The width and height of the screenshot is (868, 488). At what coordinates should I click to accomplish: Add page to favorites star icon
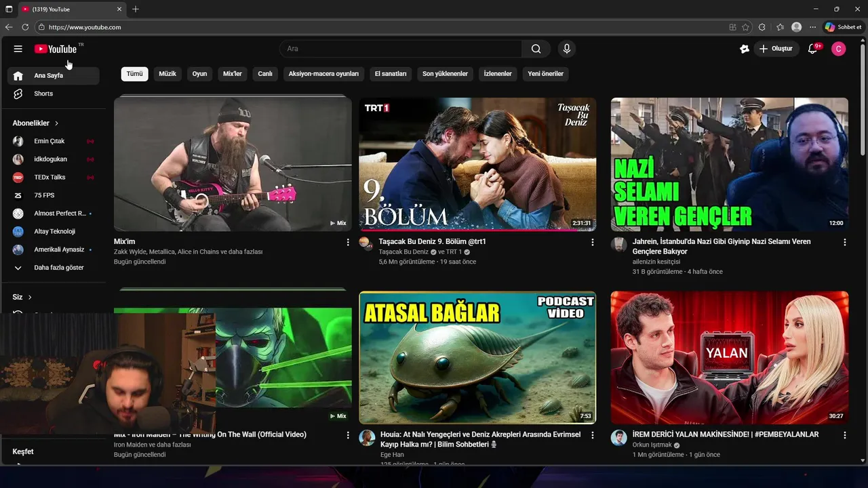coord(745,27)
